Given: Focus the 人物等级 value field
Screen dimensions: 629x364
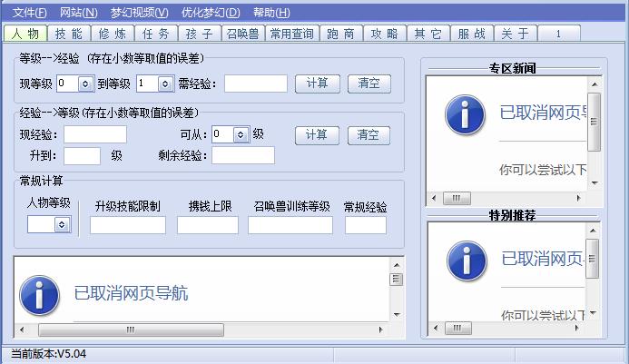Looking at the screenshot, I should point(42,224).
